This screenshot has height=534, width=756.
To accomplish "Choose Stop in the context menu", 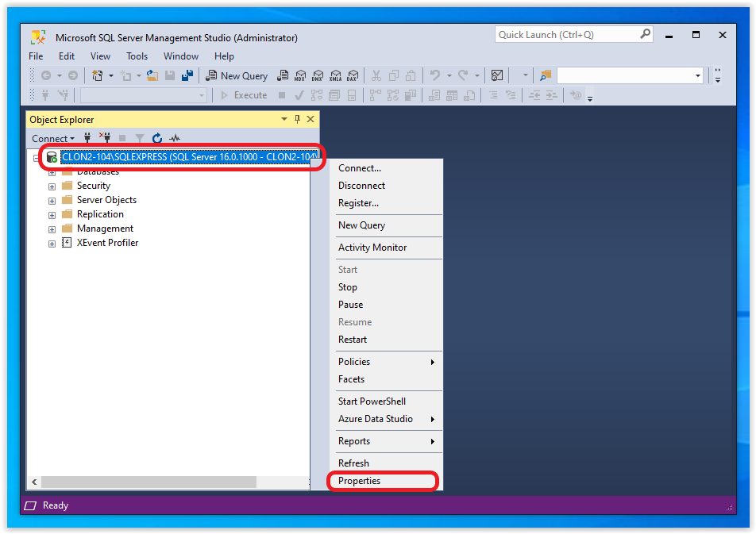I will pyautogui.click(x=385, y=287).
